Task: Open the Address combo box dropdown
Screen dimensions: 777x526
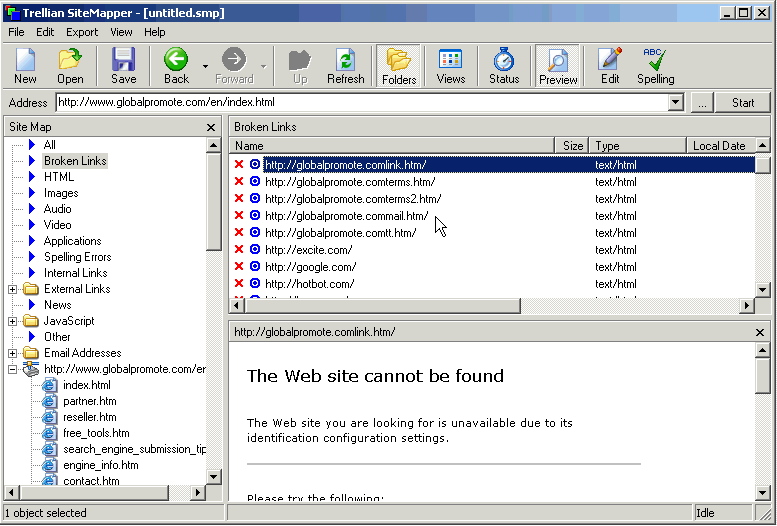Action: [x=675, y=103]
